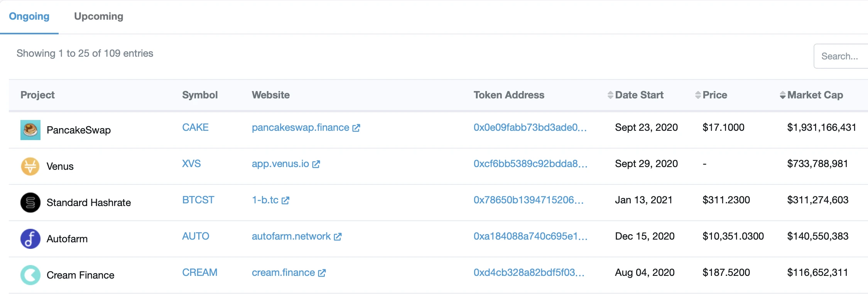Sort table by Date Start column
868x294 pixels.
635,95
